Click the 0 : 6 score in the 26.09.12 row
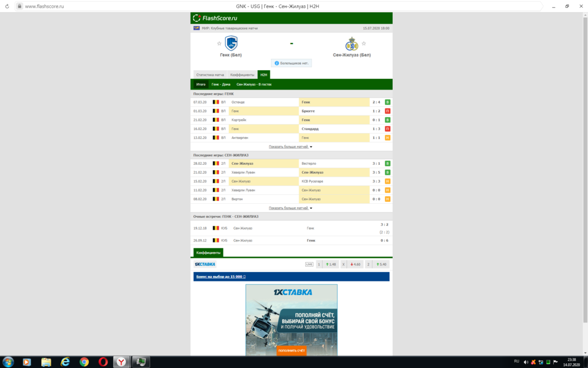 pos(385,240)
